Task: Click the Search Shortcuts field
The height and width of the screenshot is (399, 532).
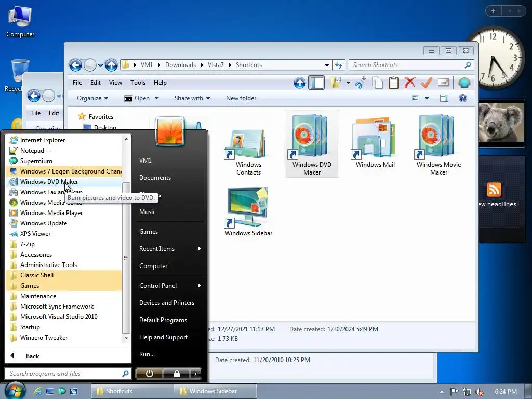Action: (411, 65)
